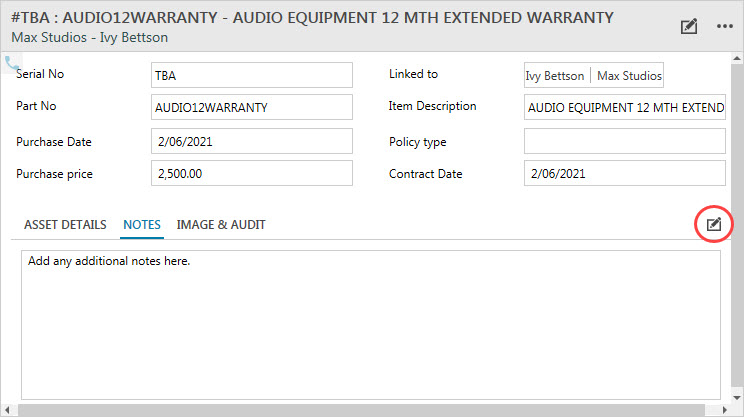Select the Purchase price field
This screenshot has width=744, height=417.
[252, 174]
